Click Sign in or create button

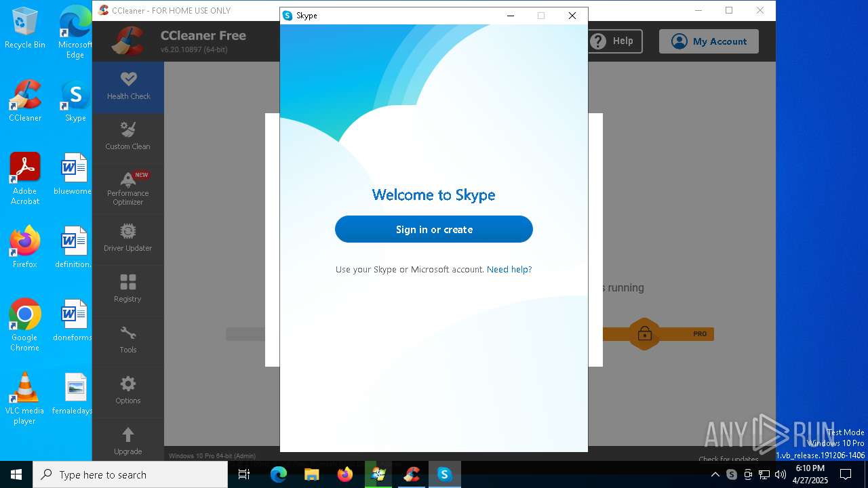click(x=434, y=229)
